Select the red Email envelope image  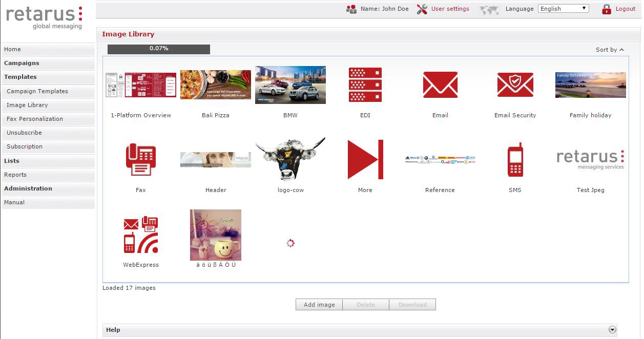click(440, 84)
